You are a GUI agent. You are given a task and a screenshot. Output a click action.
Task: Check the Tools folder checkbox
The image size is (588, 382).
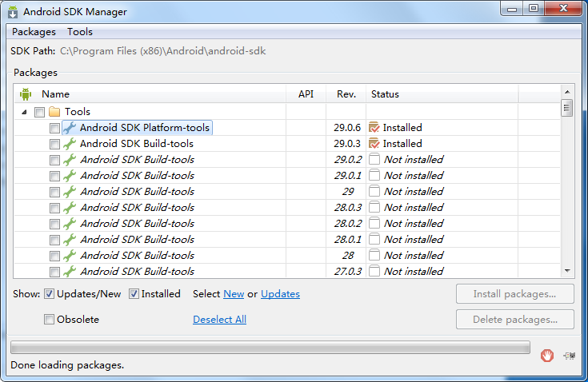pyautogui.click(x=39, y=112)
